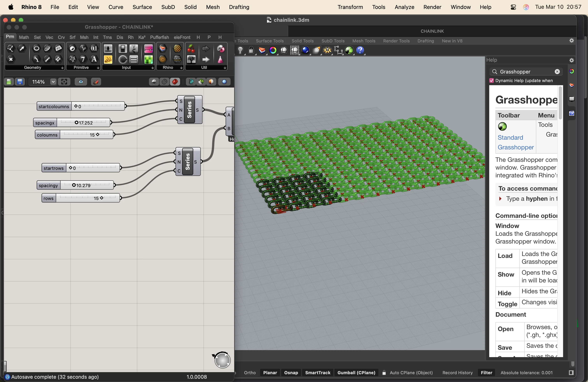Click the zoom extents canvas icon
588x382 pixels.
[x=64, y=82]
